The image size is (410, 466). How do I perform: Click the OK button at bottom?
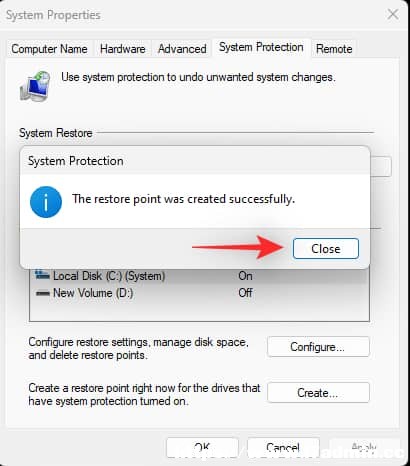(202, 447)
